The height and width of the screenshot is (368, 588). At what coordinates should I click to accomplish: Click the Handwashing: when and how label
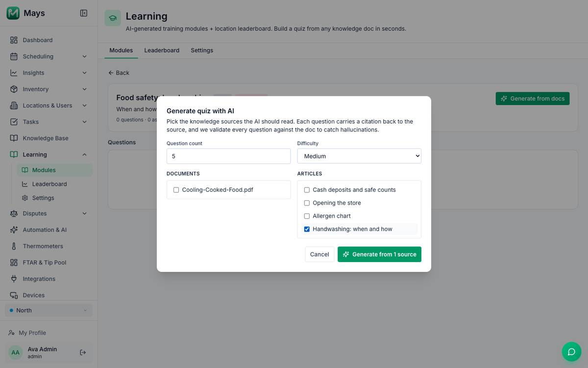pos(352,229)
